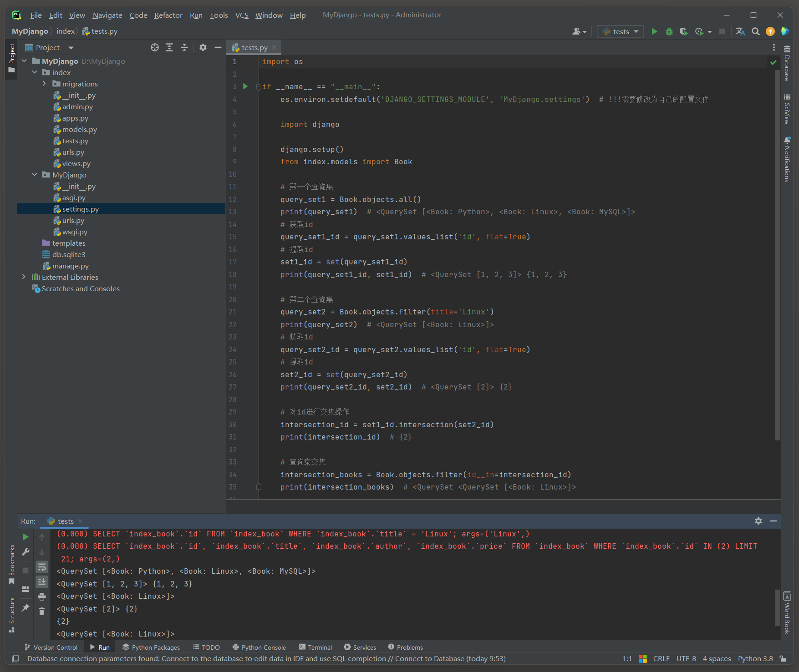This screenshot has width=799, height=672.
Task: Toggle SciView tool window side tab
Action: (x=787, y=109)
